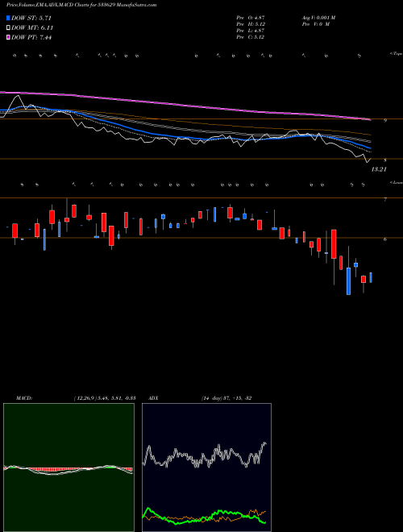Click the 'ADX' panel label
The image size is (403, 532).
click(x=153, y=398)
